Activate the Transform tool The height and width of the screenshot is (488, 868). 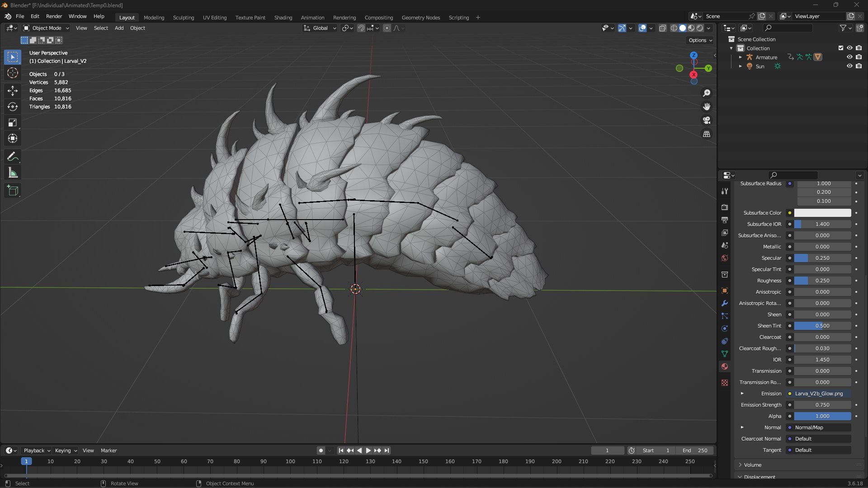tap(13, 138)
